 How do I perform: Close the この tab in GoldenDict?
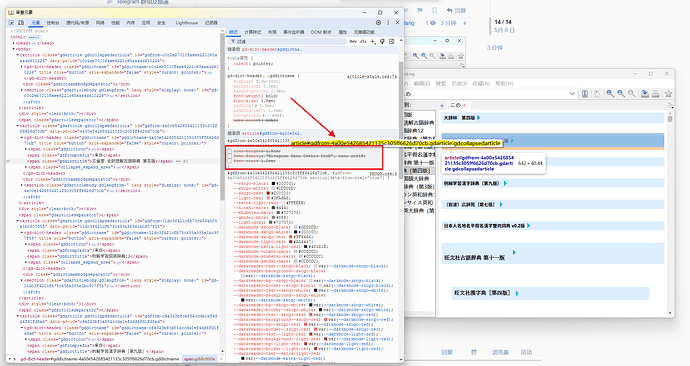(464, 106)
